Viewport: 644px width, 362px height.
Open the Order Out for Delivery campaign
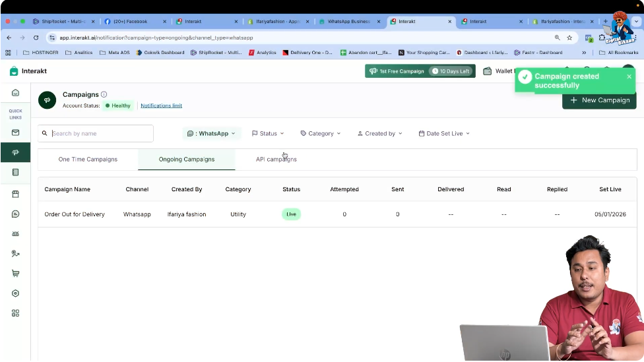(75, 214)
